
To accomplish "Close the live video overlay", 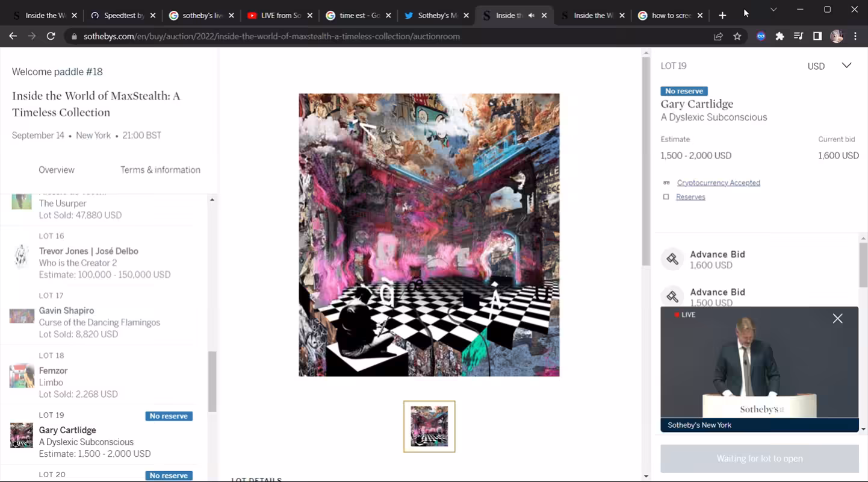I will (x=837, y=318).
